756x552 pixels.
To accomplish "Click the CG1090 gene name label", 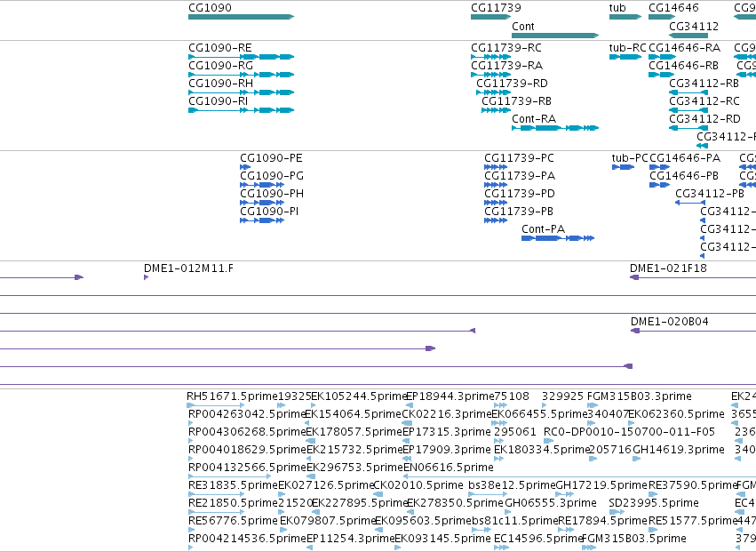I will (x=210, y=8).
